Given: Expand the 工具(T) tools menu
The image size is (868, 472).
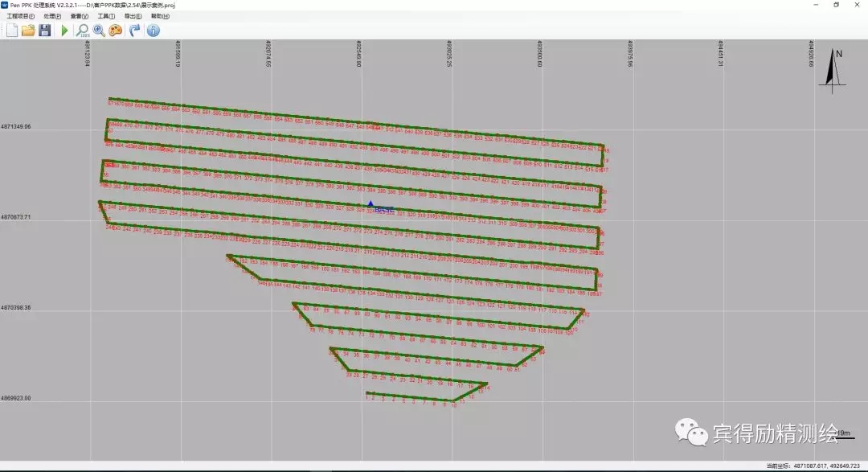Looking at the screenshot, I should click(106, 16).
